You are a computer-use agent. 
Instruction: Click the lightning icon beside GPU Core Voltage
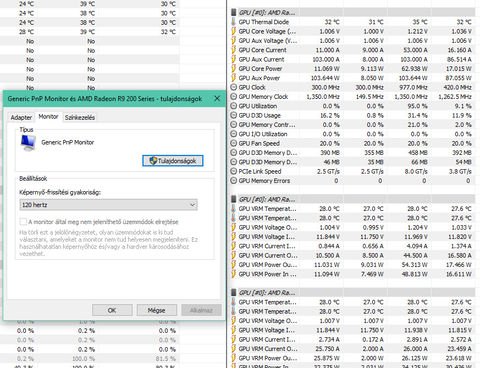point(233,31)
